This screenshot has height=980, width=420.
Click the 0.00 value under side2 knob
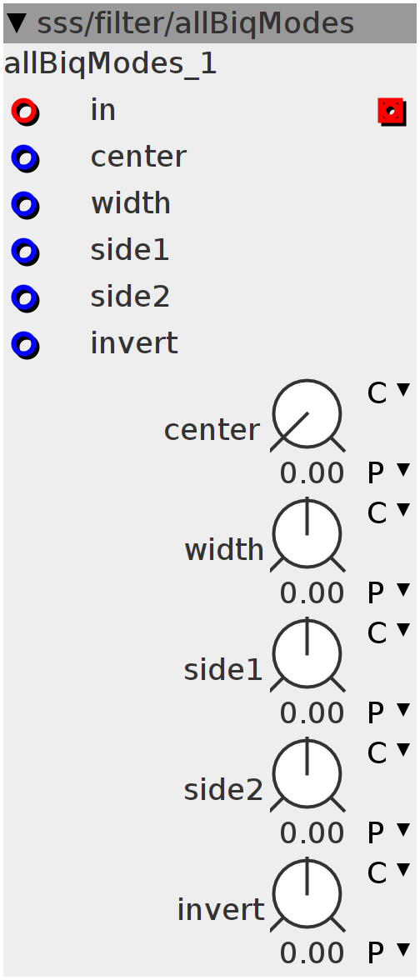pyautogui.click(x=312, y=832)
